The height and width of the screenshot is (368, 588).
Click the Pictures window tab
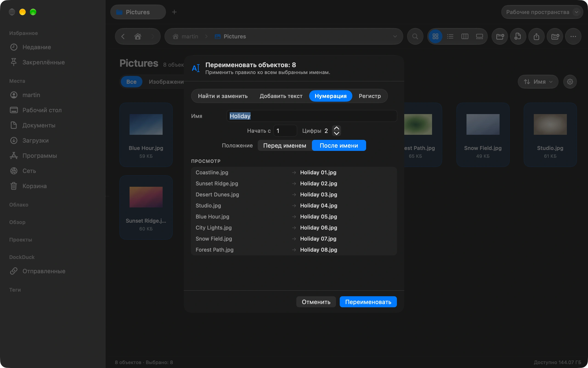(138, 12)
